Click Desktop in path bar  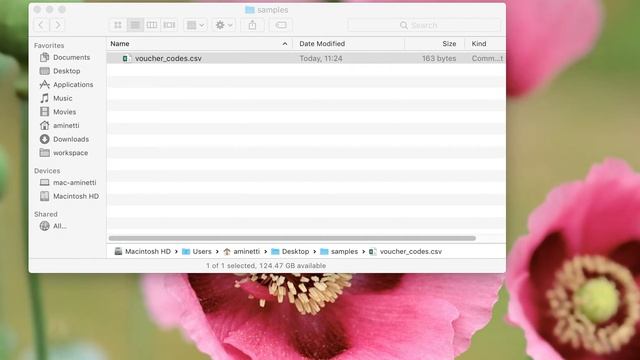(290, 251)
